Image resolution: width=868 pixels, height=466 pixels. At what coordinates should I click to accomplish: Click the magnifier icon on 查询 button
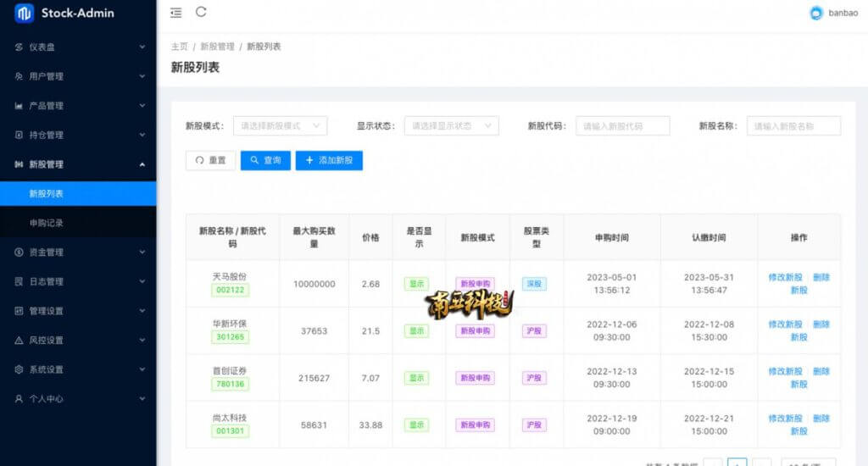pos(254,160)
